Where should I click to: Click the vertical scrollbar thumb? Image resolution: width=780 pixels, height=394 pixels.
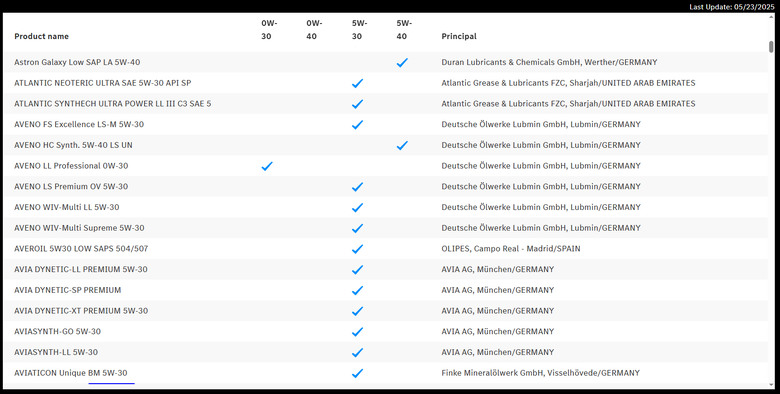coord(771,47)
